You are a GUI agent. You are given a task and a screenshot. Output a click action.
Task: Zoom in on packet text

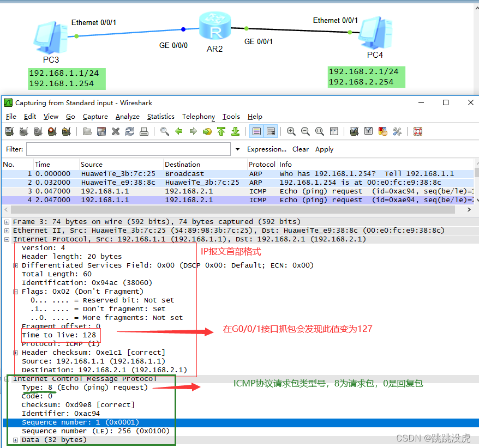tap(291, 131)
